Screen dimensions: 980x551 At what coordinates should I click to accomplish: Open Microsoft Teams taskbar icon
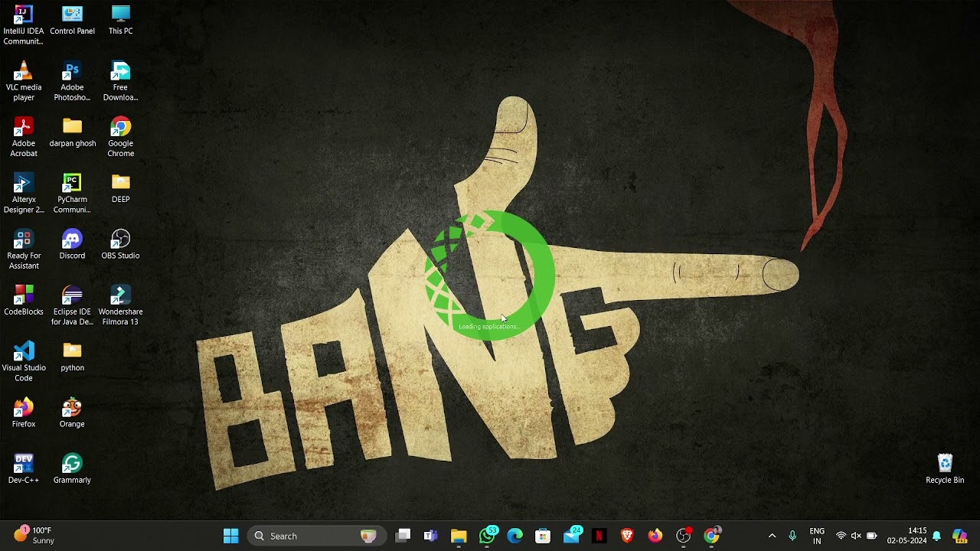coord(431,536)
